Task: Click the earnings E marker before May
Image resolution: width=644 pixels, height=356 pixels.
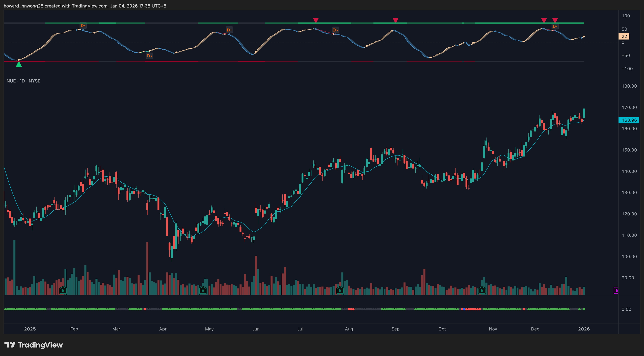Action: (202, 290)
